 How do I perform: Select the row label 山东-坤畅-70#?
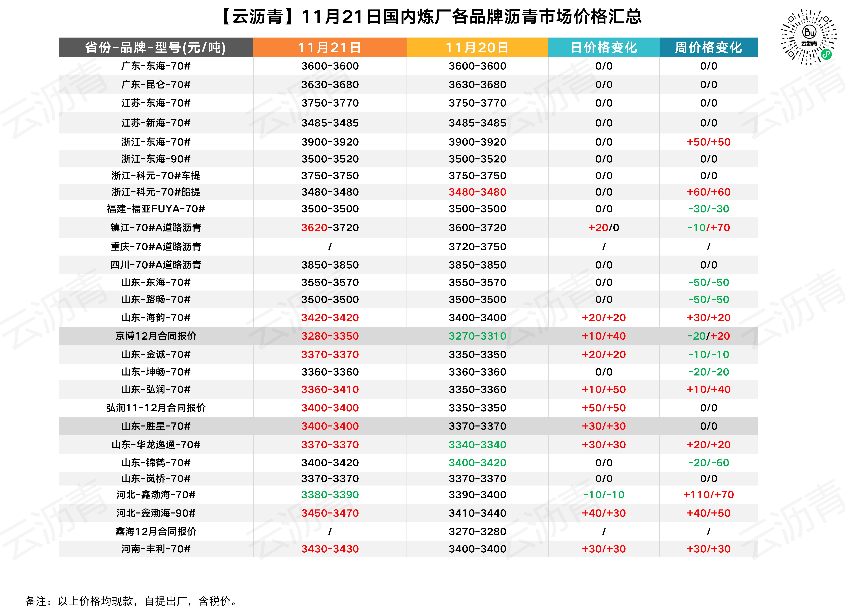coord(156,372)
